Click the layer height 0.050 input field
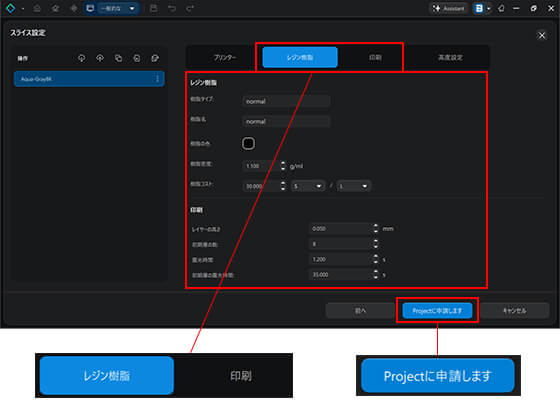This screenshot has width=560, height=420. (340, 229)
